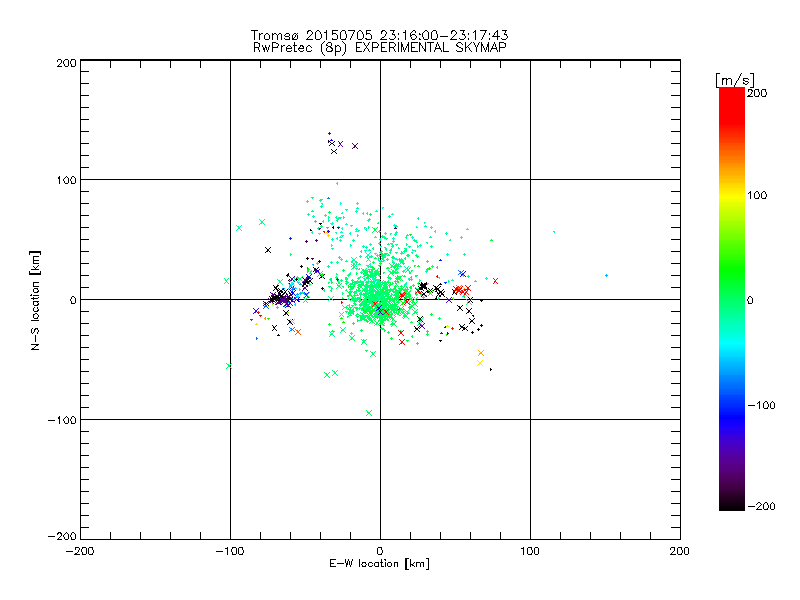Click the 'N-S location [km]' axis label

click(x=35, y=300)
